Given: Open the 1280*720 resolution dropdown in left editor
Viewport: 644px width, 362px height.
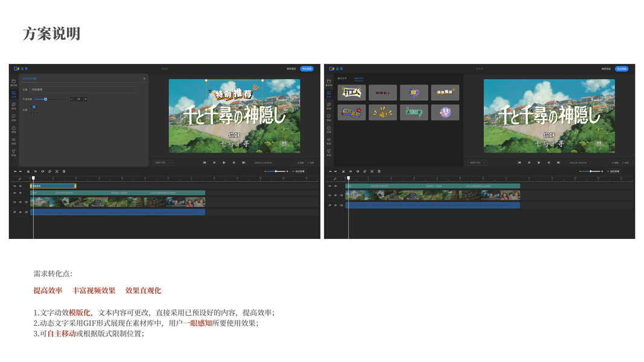Looking at the screenshot, I should [162, 162].
